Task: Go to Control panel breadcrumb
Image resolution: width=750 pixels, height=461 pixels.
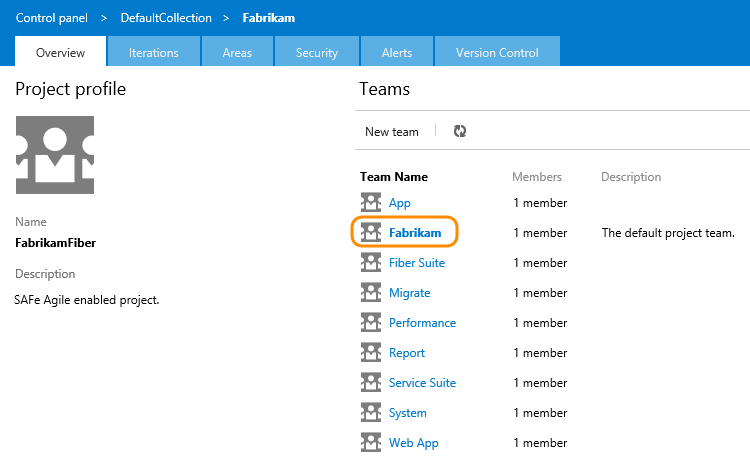Action: [x=52, y=18]
